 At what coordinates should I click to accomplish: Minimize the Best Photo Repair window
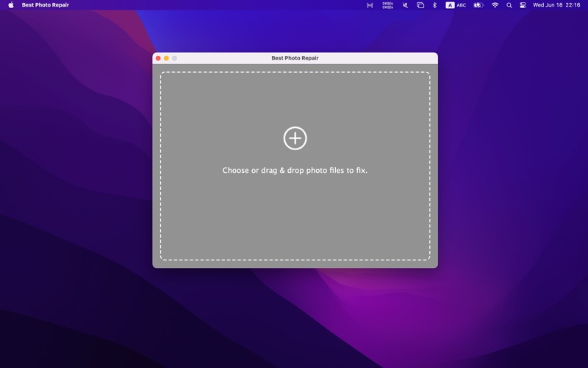(166, 58)
